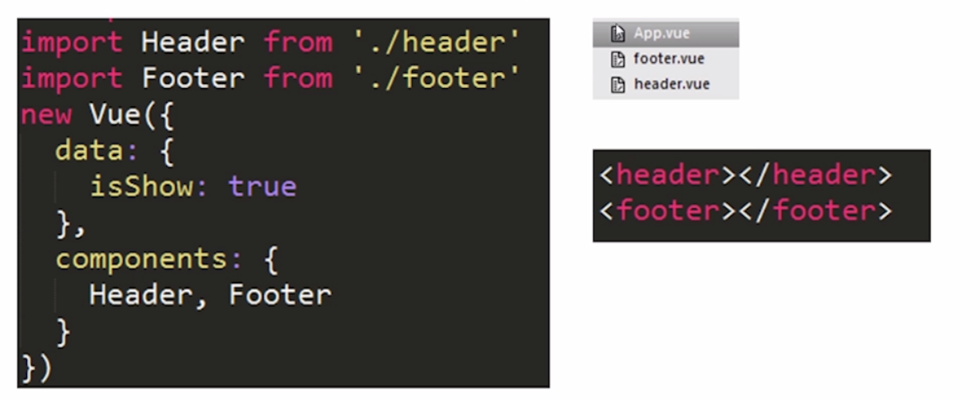This screenshot has width=980, height=400.
Task: Open header.vue in the file list
Action: (672, 84)
